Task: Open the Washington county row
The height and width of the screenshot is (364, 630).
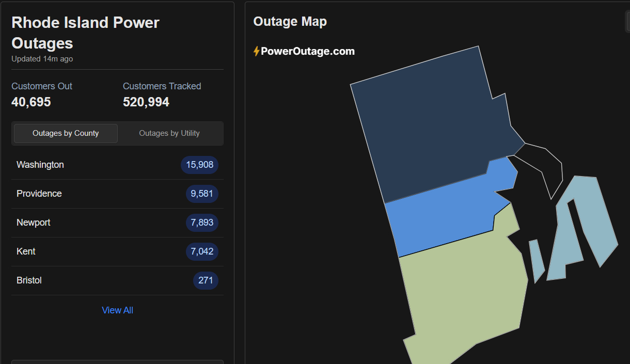Action: point(40,165)
